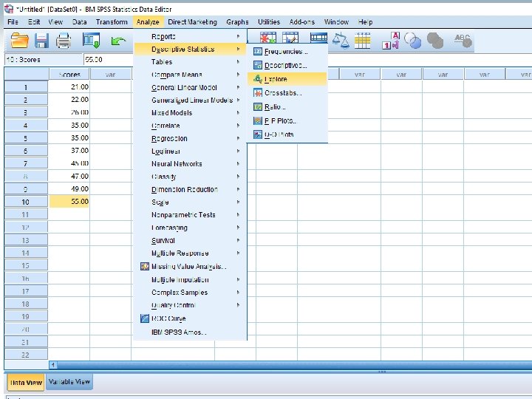The width and height of the screenshot is (532, 399).
Task: Open the Graphs menu
Action: point(237,22)
